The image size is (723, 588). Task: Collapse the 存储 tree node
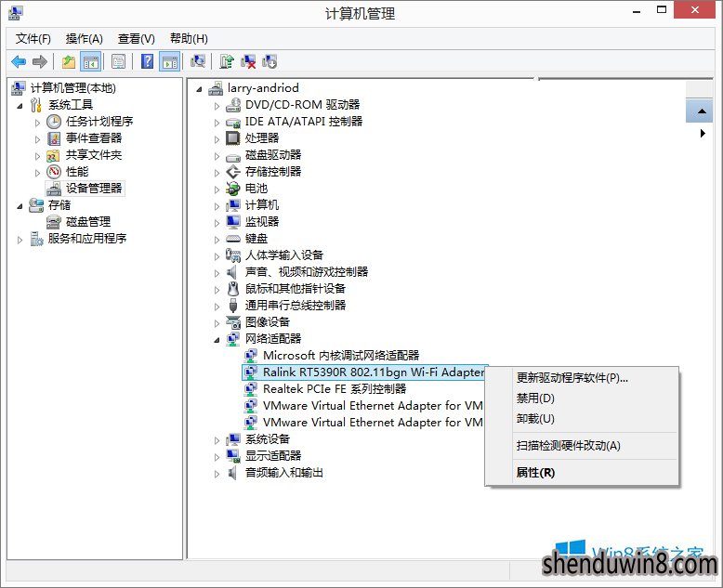click(x=20, y=206)
